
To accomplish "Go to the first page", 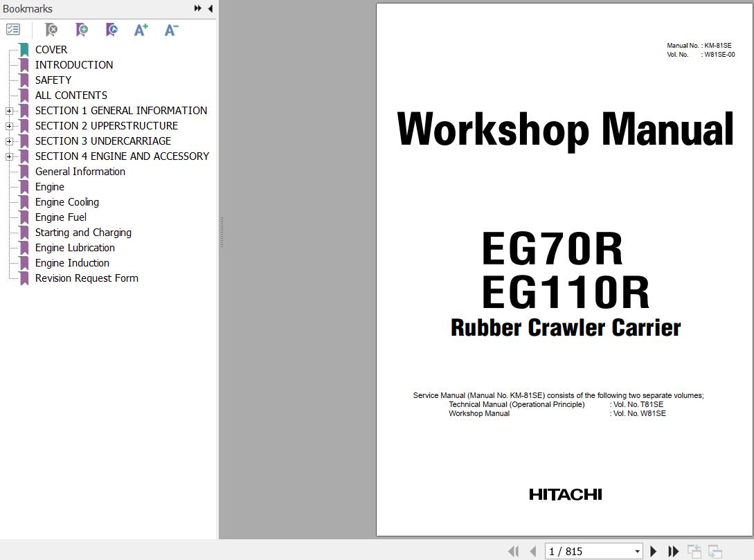I will (x=514, y=552).
